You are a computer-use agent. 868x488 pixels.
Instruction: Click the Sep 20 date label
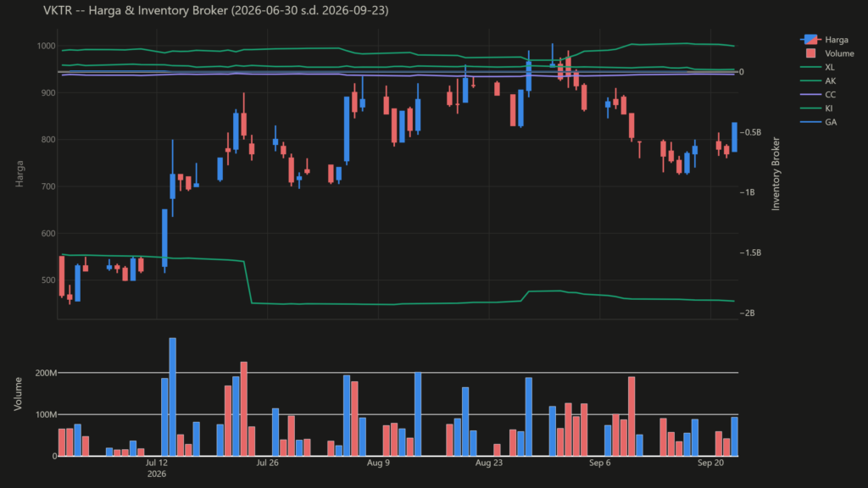pos(710,463)
